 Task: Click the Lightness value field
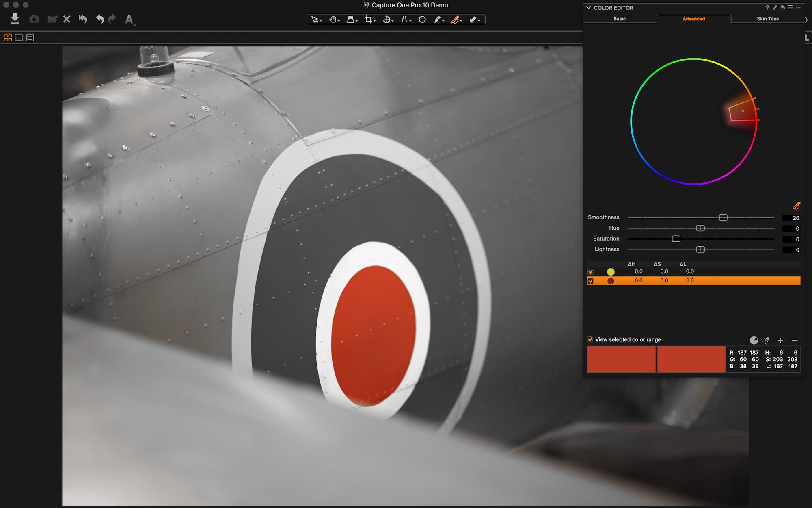[x=791, y=250]
